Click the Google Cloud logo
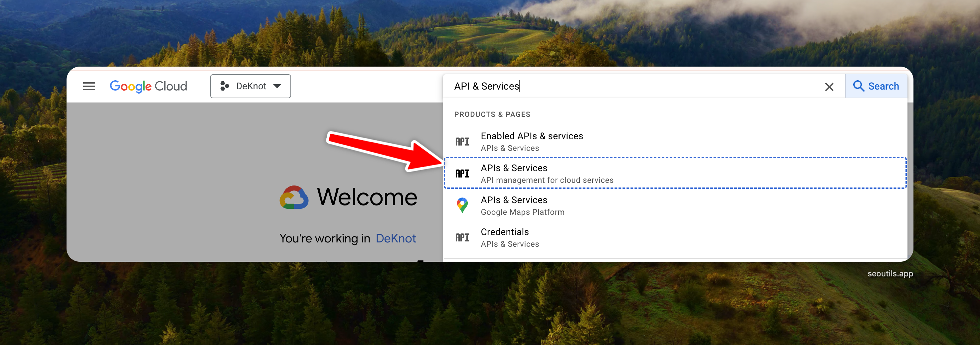 click(148, 87)
